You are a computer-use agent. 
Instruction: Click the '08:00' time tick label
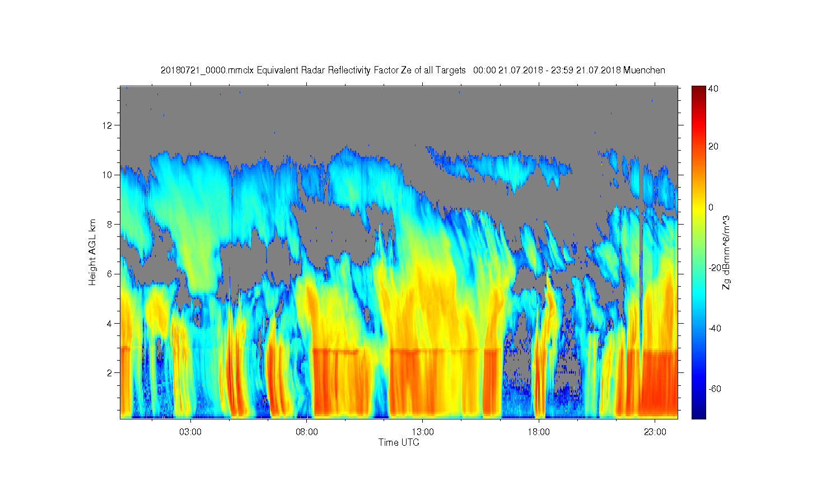[x=307, y=432]
